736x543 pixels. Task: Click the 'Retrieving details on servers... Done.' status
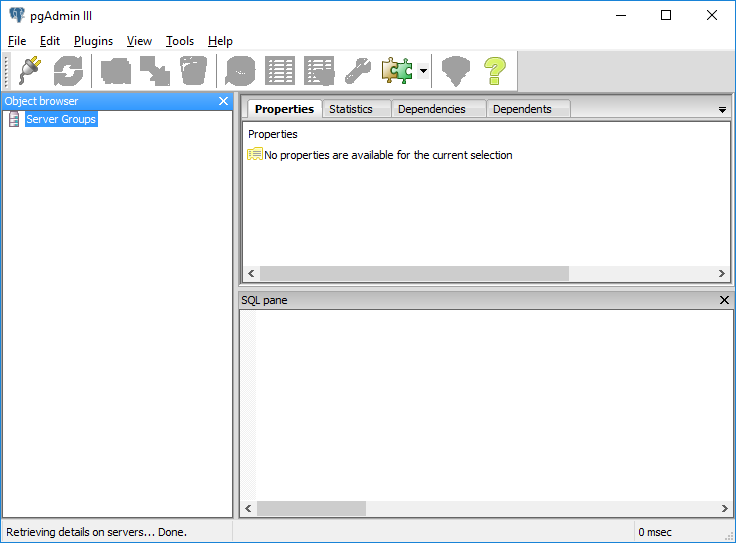96,532
